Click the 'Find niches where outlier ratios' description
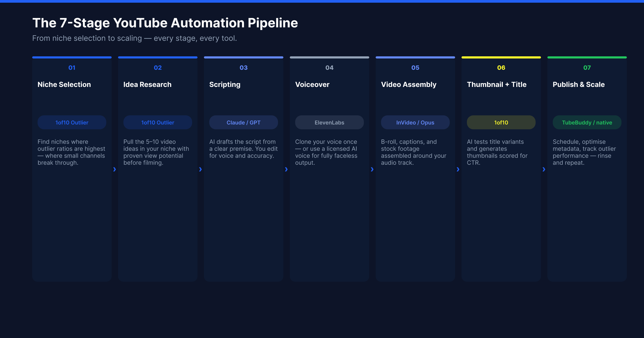The width and height of the screenshot is (644, 338). coord(71,152)
